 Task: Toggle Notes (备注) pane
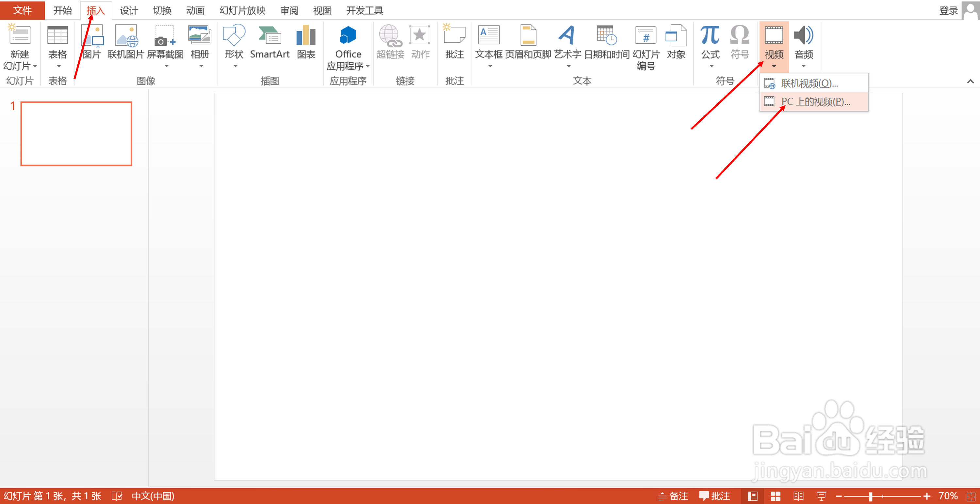point(673,496)
